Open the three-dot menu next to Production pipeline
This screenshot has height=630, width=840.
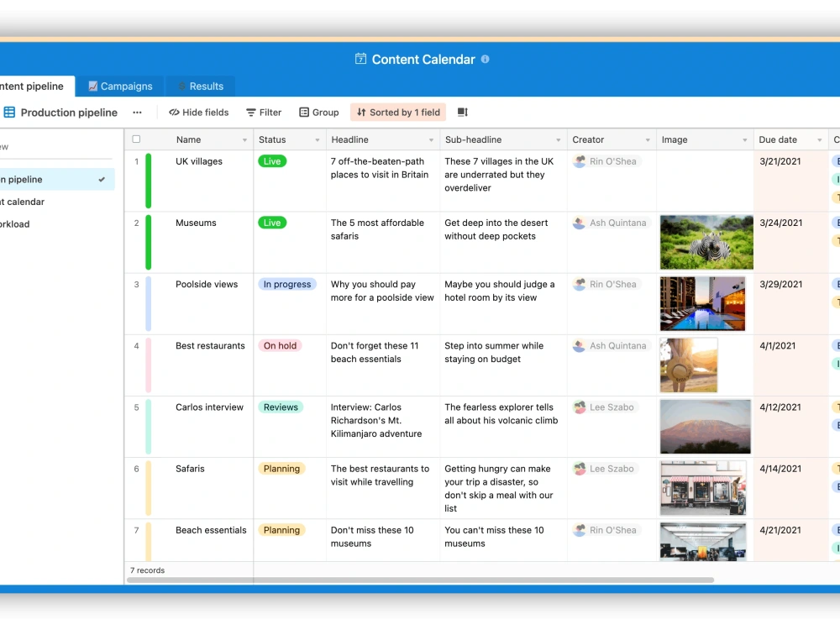pyautogui.click(x=137, y=113)
